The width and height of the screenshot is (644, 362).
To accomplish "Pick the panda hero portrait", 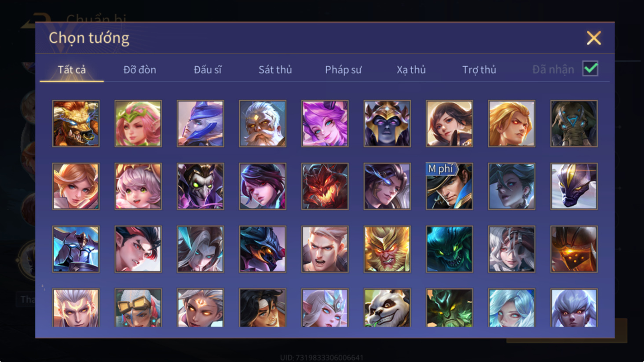I will tap(387, 308).
